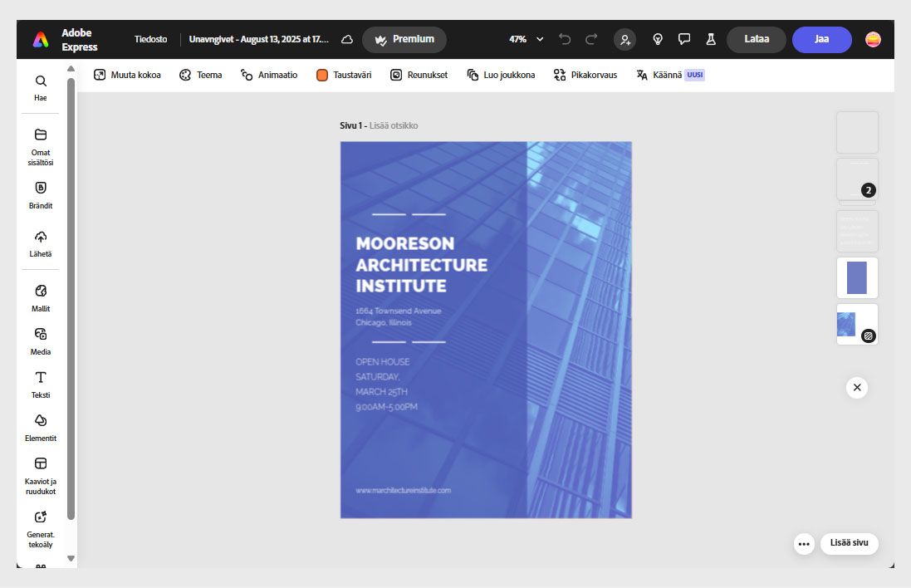Select the blue building image thumbnail
The image size is (911, 588).
pyautogui.click(x=845, y=324)
